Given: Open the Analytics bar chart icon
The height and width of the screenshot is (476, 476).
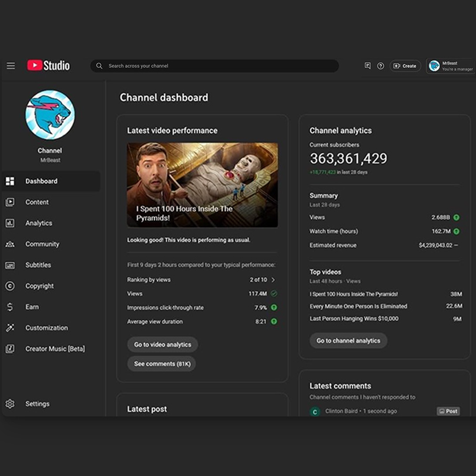Looking at the screenshot, I should tap(10, 223).
